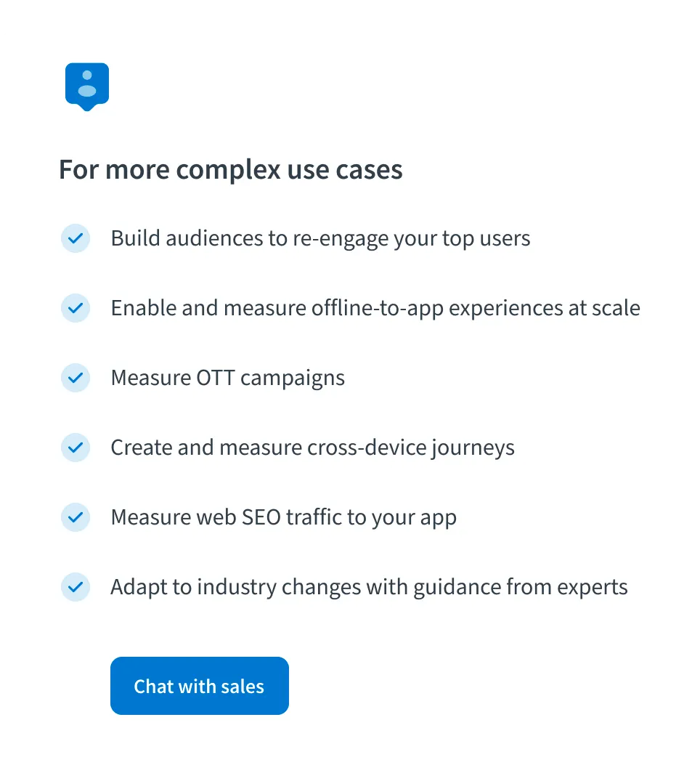
Task: Click checkmark beside Build audiences item
Action: coord(76,238)
